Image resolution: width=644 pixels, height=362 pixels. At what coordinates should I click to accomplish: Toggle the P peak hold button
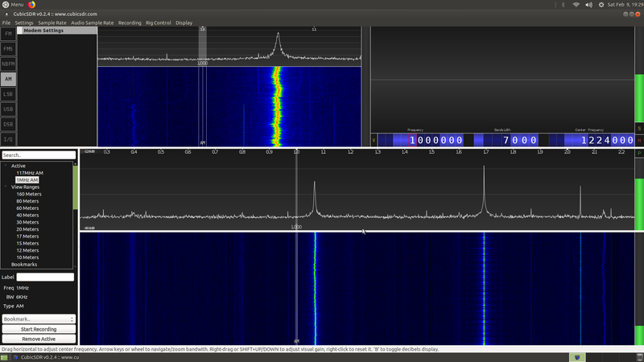(x=639, y=153)
